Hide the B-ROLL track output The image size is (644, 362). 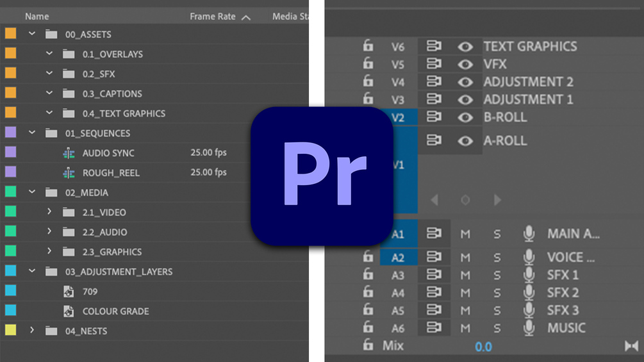[x=465, y=117]
